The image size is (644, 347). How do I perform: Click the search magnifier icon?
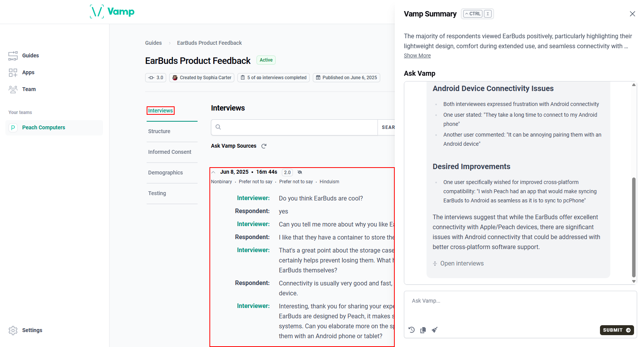pyautogui.click(x=218, y=127)
